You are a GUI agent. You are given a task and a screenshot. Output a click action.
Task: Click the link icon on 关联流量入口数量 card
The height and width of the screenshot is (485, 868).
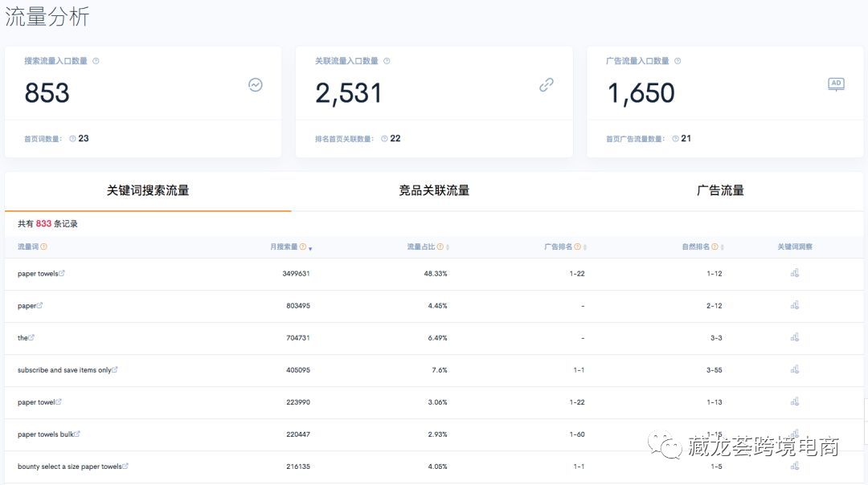pyautogui.click(x=546, y=84)
